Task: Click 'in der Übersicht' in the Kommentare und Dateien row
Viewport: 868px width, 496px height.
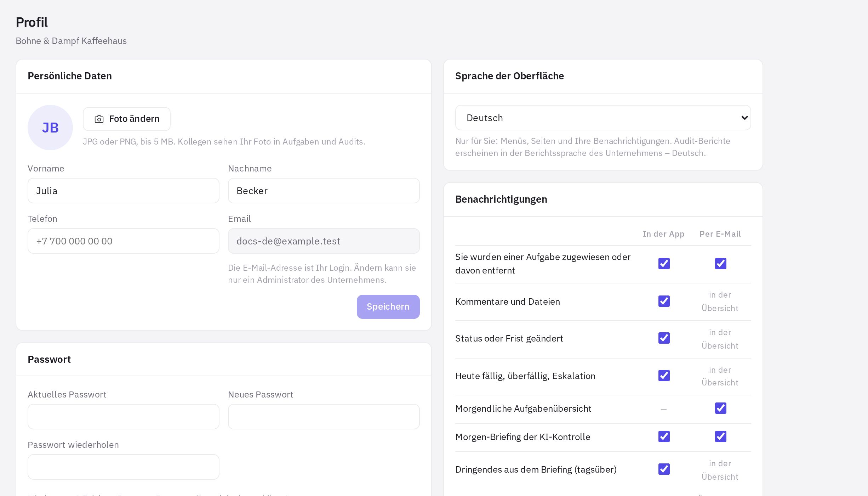Action: click(720, 301)
